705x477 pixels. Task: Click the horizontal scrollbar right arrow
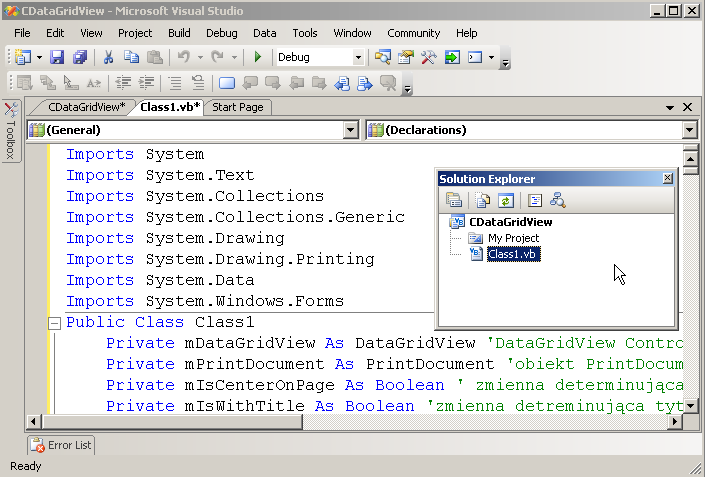(674, 422)
